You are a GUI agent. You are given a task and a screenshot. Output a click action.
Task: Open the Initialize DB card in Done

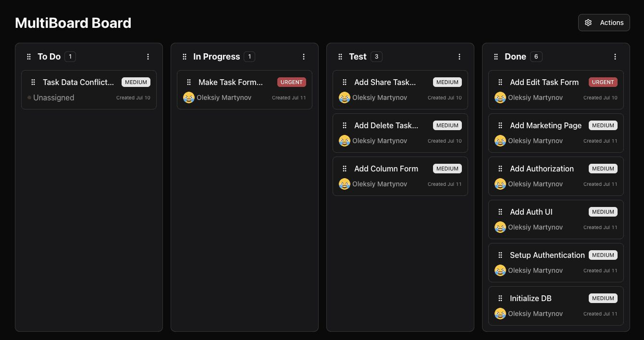tap(556, 305)
